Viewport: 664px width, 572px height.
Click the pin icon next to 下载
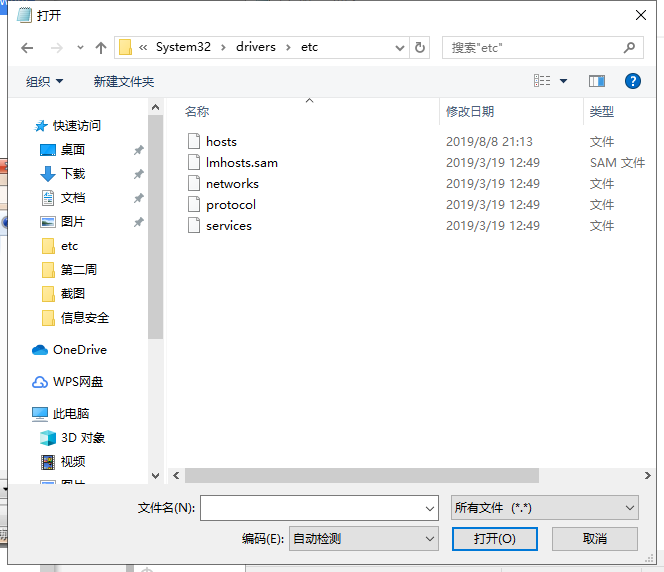(138, 174)
